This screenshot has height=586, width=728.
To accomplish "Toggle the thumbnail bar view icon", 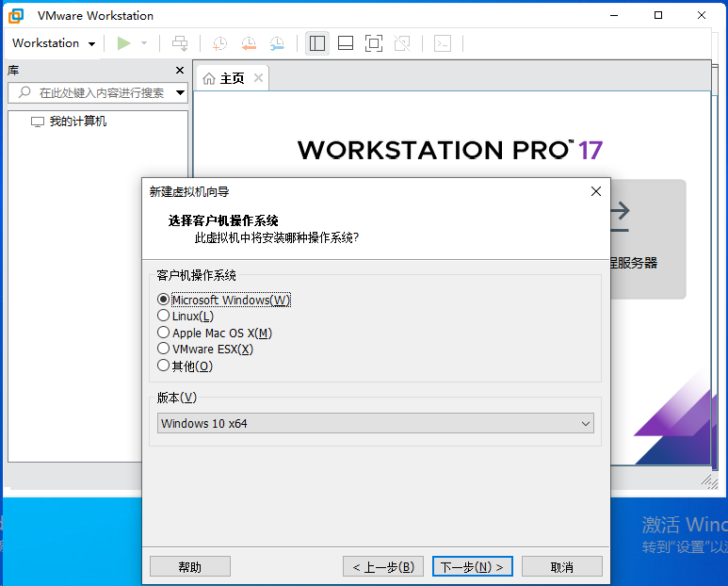I will point(346,43).
